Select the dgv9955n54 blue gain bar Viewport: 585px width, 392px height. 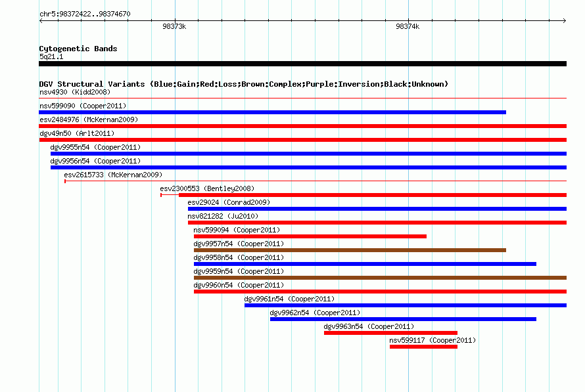pos(308,154)
